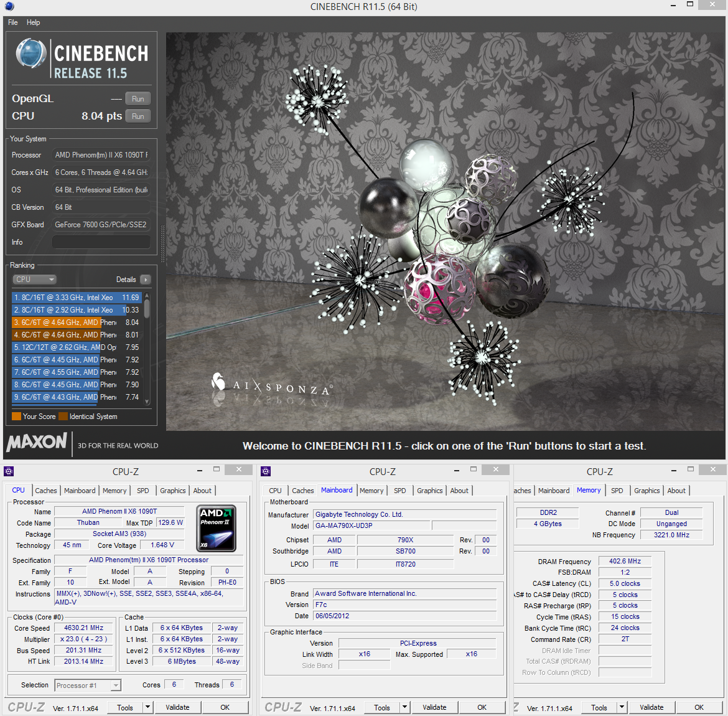Screen dimensions: 728x716
Task: Switch to SPD tab in first CPU-Z
Action: coord(143,491)
